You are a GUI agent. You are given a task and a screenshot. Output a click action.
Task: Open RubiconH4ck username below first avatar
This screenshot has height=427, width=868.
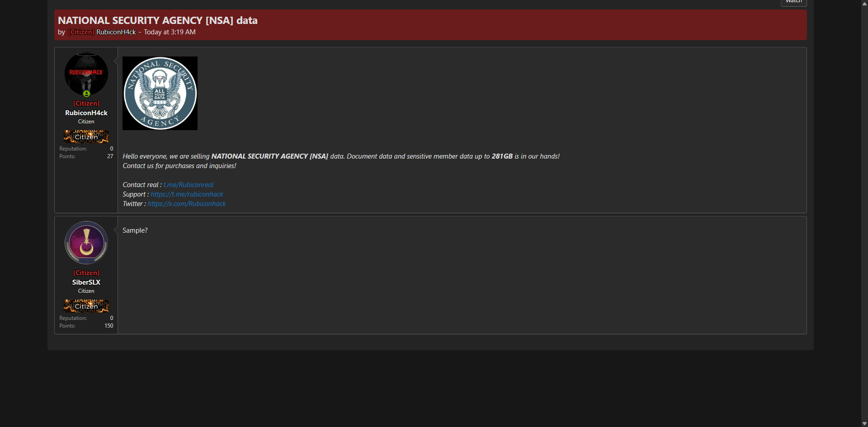point(86,113)
